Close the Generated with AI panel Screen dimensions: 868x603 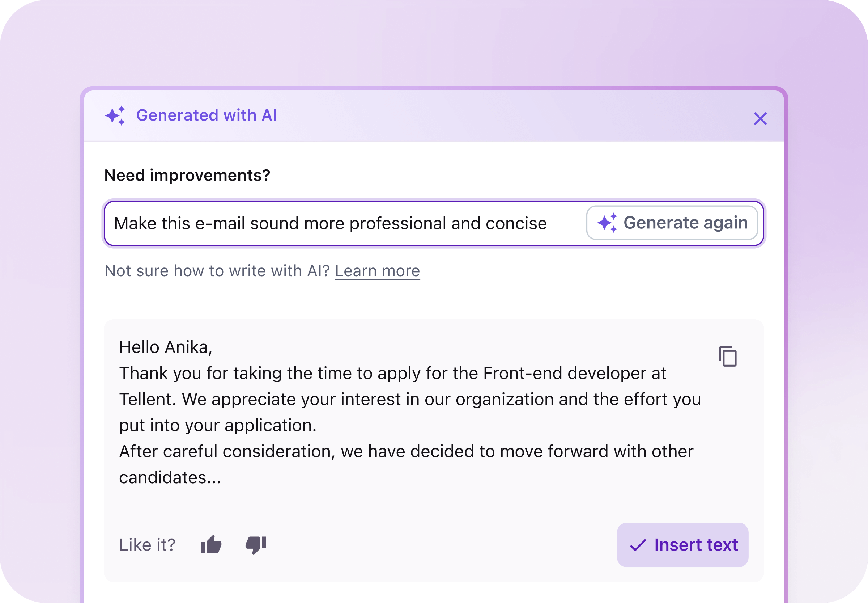point(760,119)
